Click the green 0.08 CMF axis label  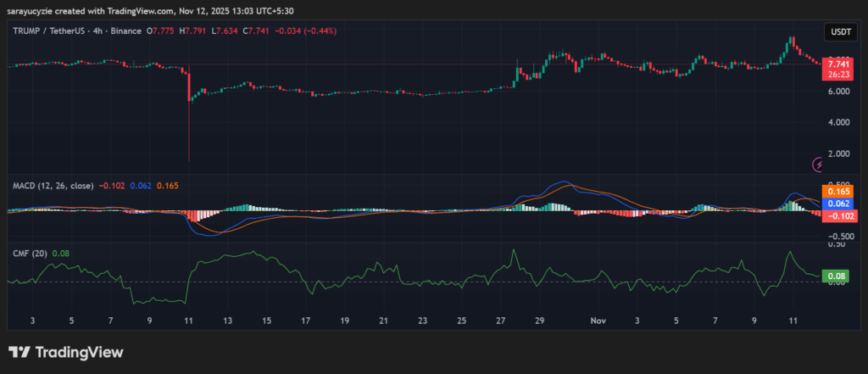pyautogui.click(x=837, y=276)
